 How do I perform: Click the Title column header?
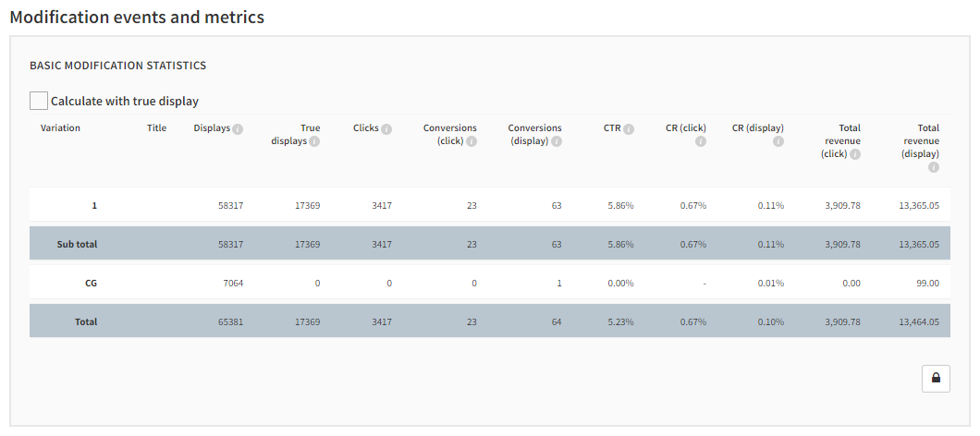156,128
